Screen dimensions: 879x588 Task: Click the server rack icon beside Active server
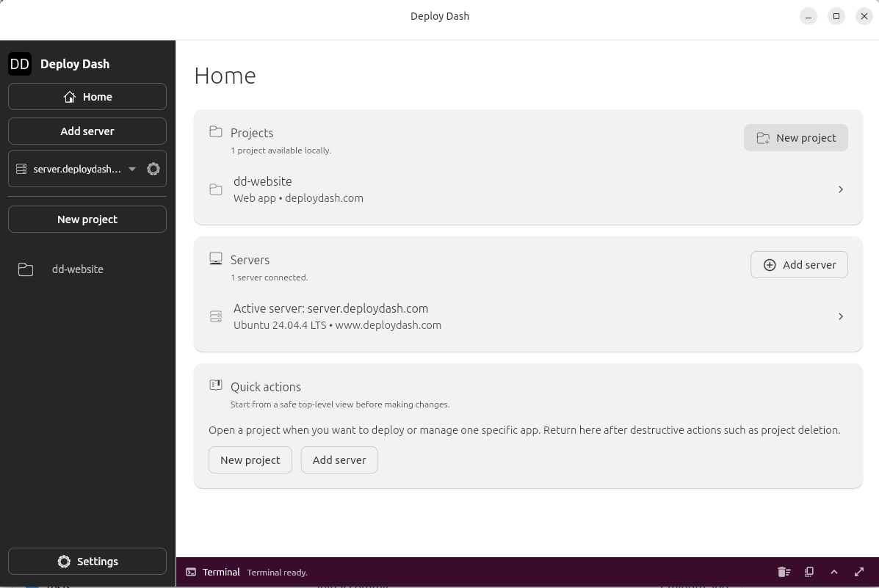215,316
